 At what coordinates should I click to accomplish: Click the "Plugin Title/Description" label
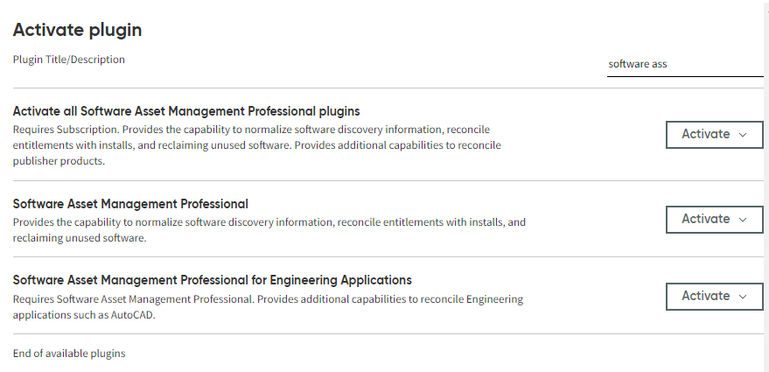[x=69, y=59]
